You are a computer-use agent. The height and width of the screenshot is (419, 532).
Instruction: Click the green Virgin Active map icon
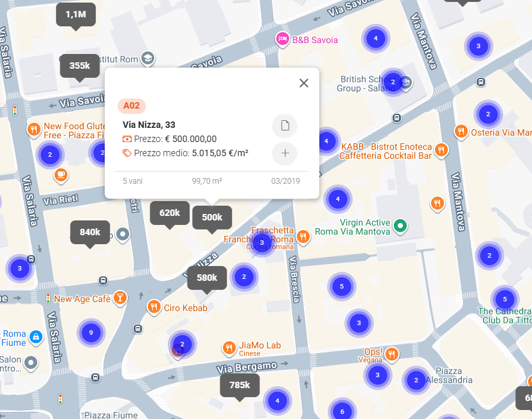click(401, 226)
